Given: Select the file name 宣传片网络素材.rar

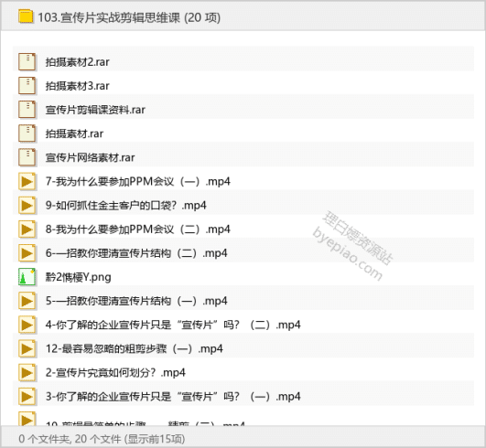Looking at the screenshot, I should [91, 157].
